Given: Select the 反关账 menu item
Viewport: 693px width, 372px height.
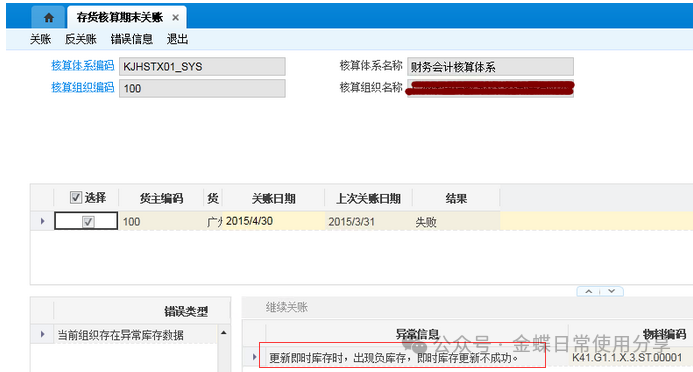Looking at the screenshot, I should pos(80,39).
